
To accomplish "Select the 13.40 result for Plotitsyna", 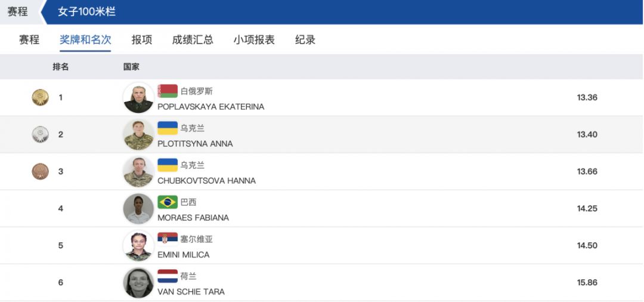I will pyautogui.click(x=587, y=134).
